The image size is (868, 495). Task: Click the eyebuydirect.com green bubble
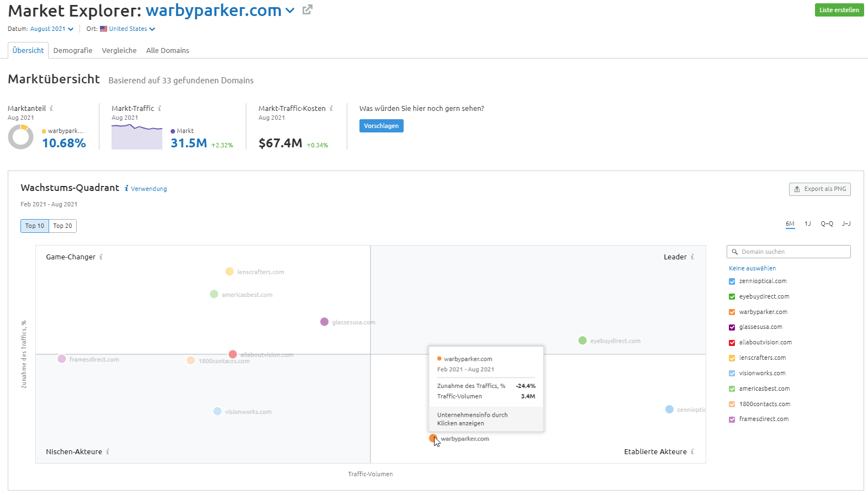[583, 340]
